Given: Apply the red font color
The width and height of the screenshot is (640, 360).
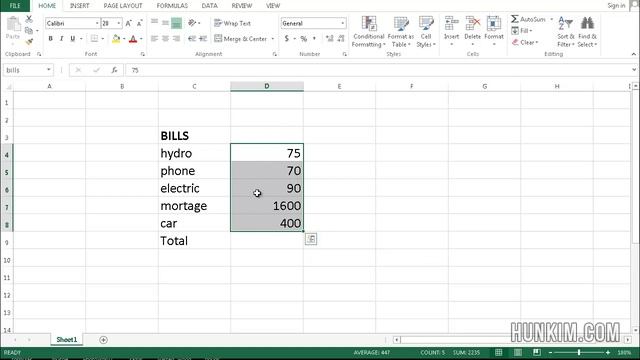Looking at the screenshot, I should pyautogui.click(x=133, y=39).
